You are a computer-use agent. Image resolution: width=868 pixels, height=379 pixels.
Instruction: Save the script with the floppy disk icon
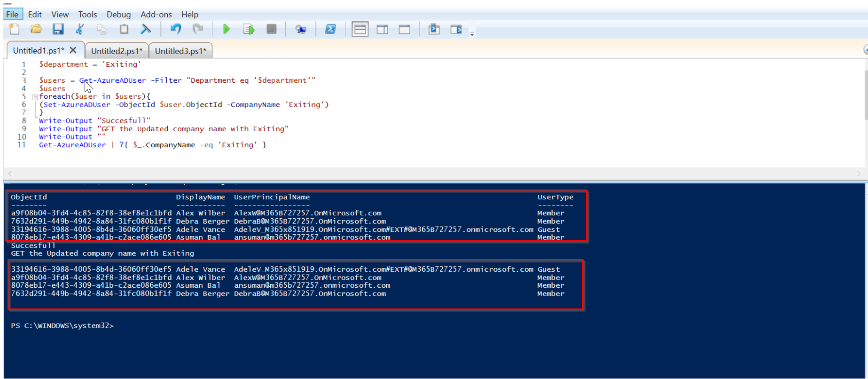point(58,29)
